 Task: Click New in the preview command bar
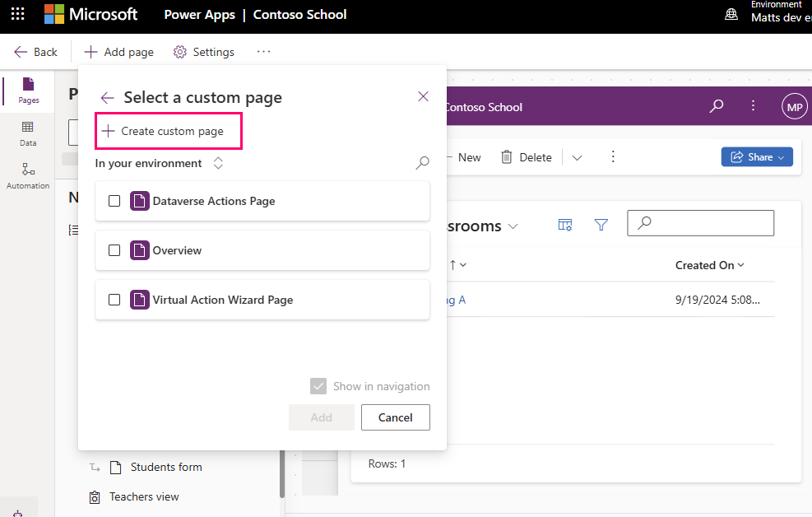(x=464, y=157)
